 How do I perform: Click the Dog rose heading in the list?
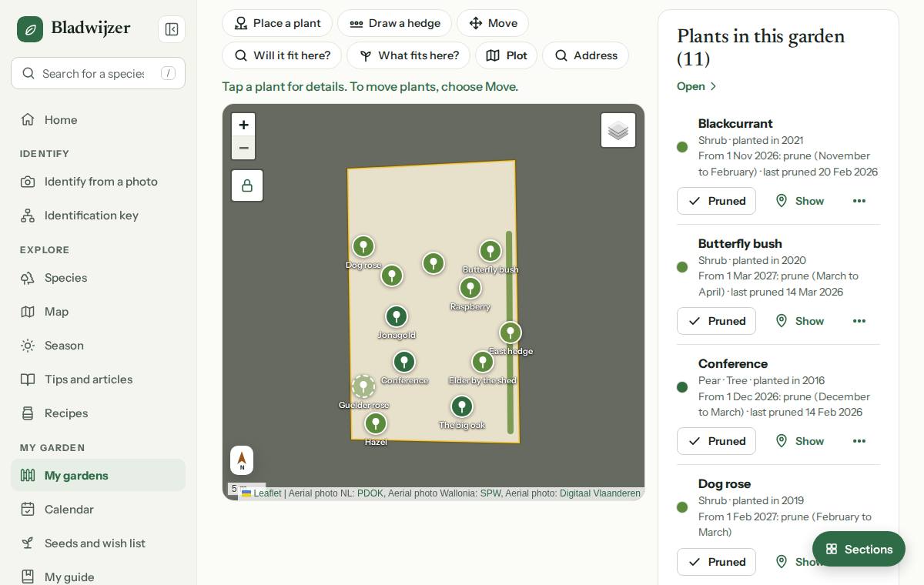tap(725, 483)
